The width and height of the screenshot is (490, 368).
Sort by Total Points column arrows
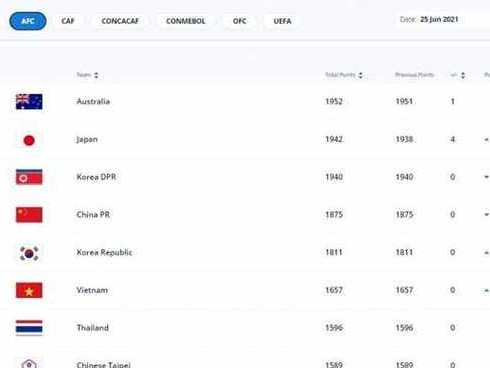[x=360, y=75]
